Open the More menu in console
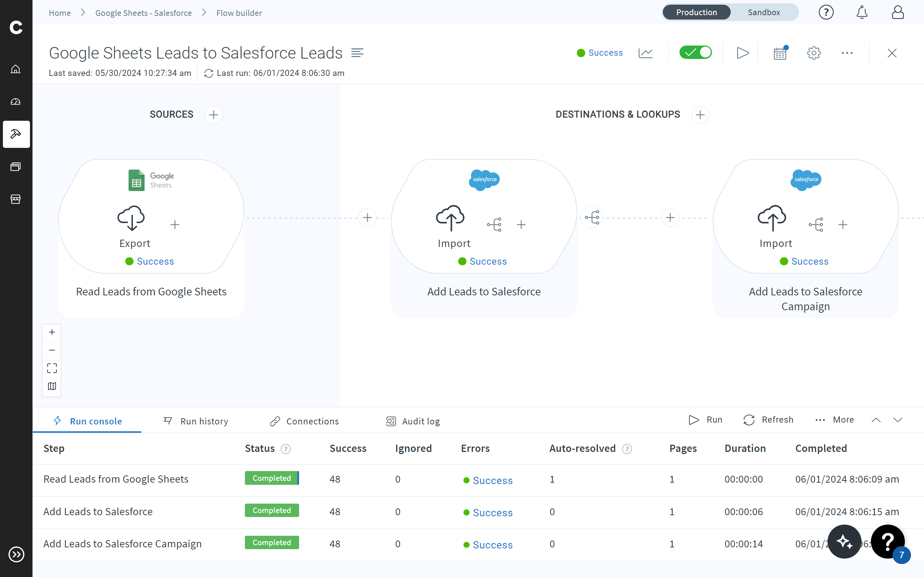 (834, 419)
